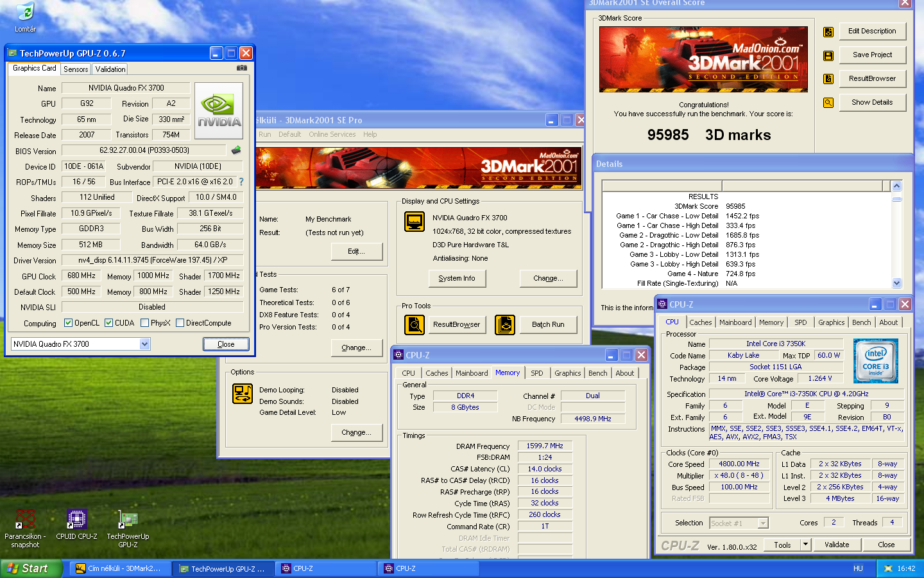Select Bench tab in front CPU-Z window

[x=862, y=322]
